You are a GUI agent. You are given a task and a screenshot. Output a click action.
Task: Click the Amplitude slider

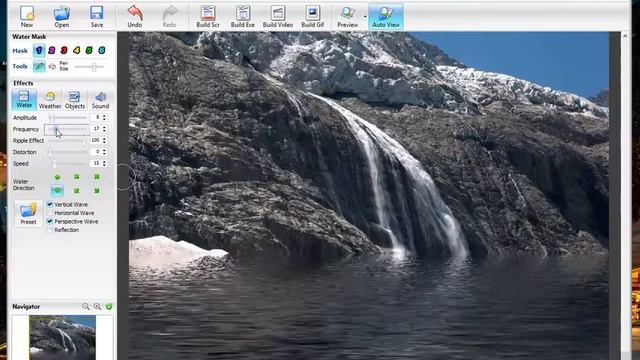point(67,118)
